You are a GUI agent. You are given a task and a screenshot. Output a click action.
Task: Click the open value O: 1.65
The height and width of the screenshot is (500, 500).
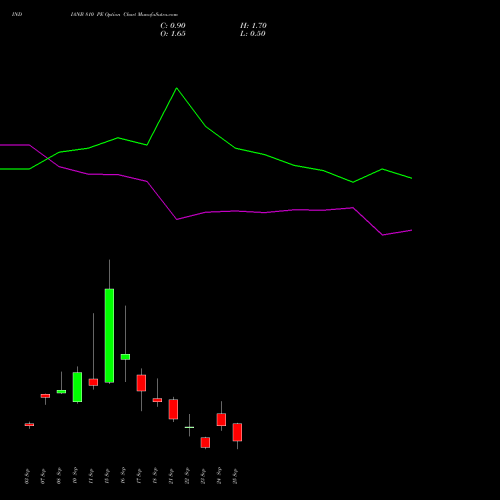173,34
